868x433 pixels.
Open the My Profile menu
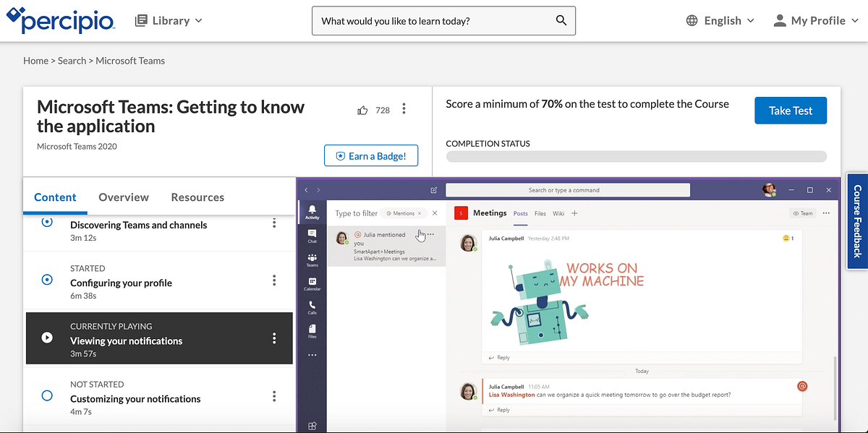[x=815, y=21]
